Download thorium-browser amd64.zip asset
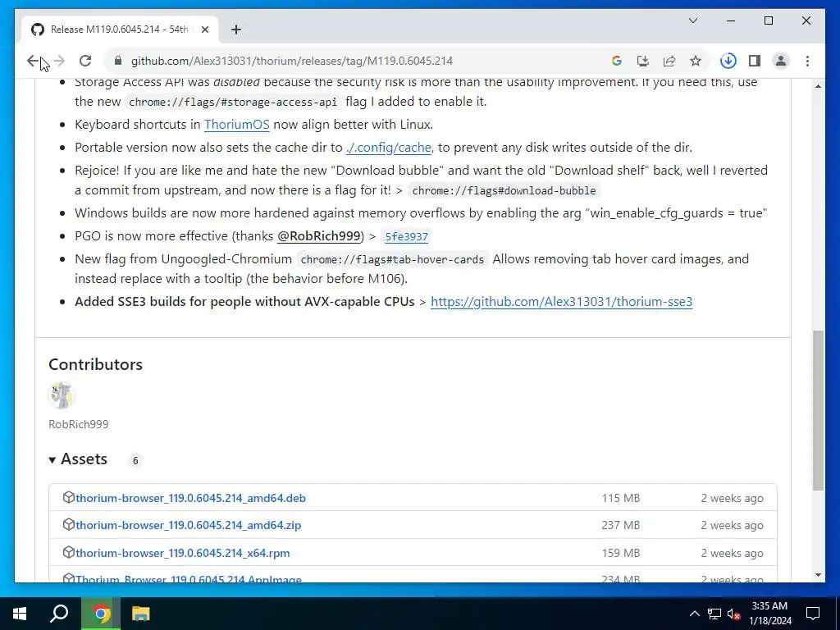Viewport: 840px width, 630px height. pos(188,525)
